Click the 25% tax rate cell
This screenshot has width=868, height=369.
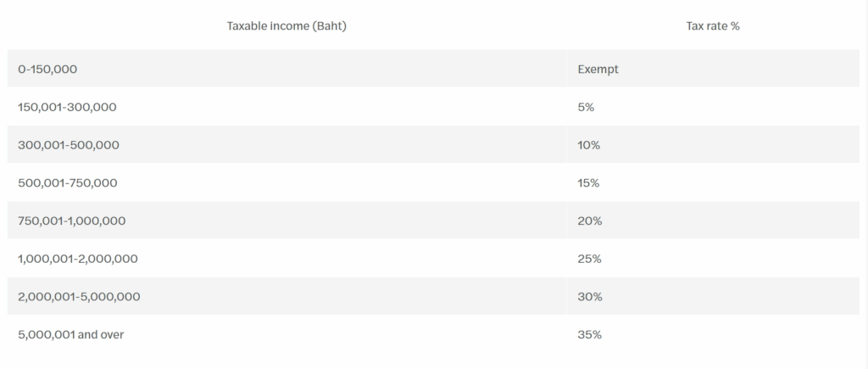713,259
